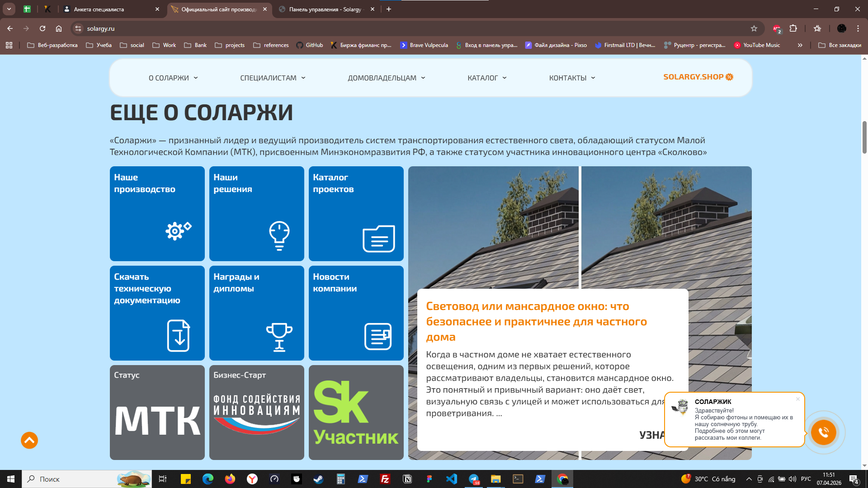Click the newspaper icon on Новости компании tile

click(378, 337)
